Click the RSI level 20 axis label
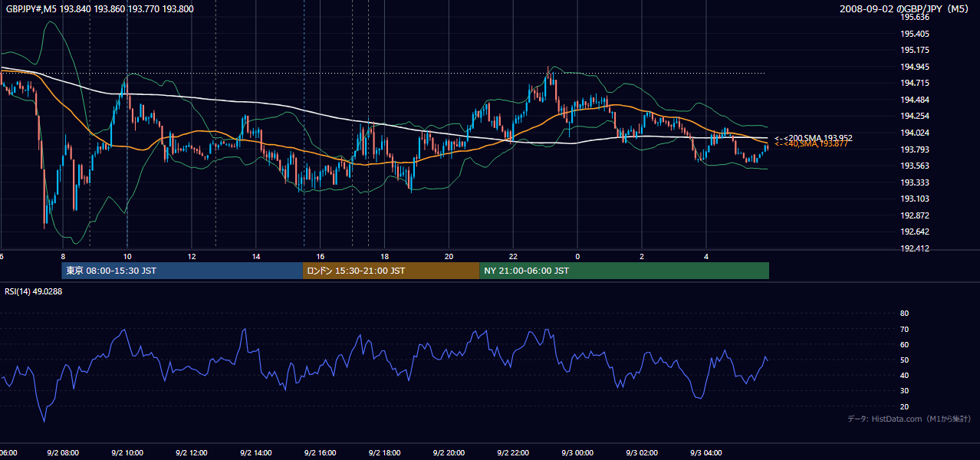 click(904, 406)
